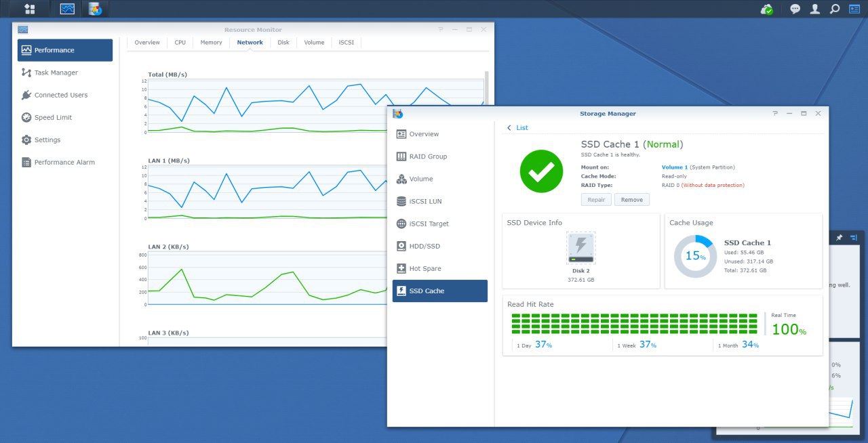
Task: Open HDD/SSD in Storage Manager
Action: (439, 246)
